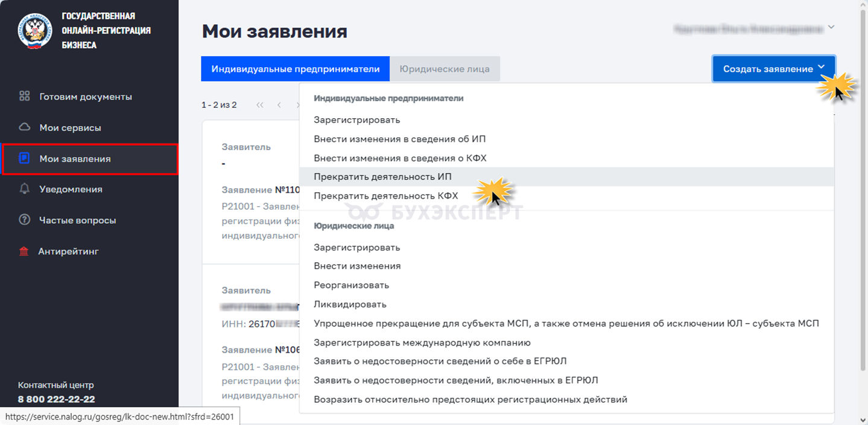Click the contact phone 8 800 222-22-22
This screenshot has width=868, height=425.
click(56, 399)
